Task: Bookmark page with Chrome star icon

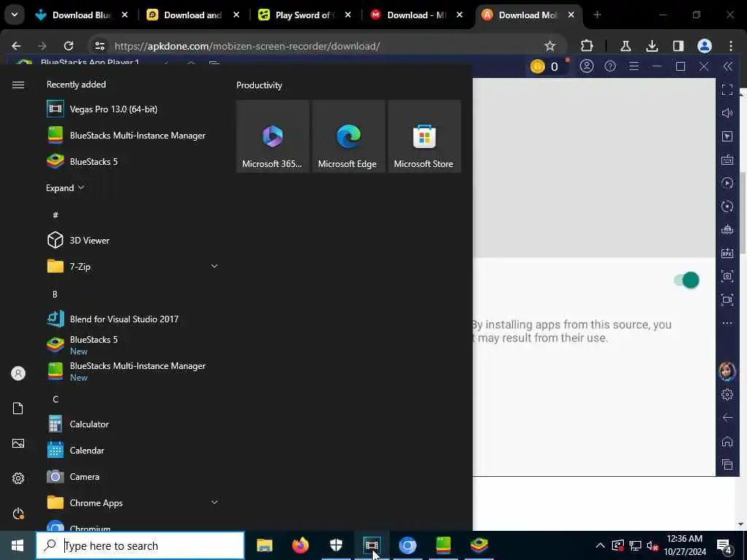Action: click(550, 46)
